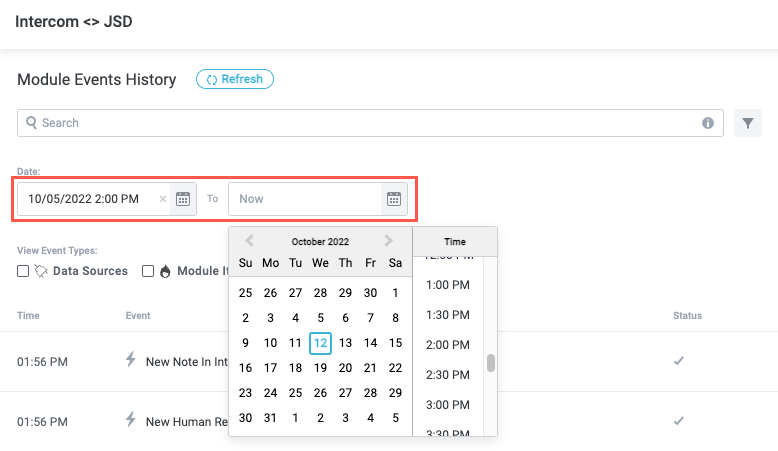Go to next month in calendar

(389, 241)
